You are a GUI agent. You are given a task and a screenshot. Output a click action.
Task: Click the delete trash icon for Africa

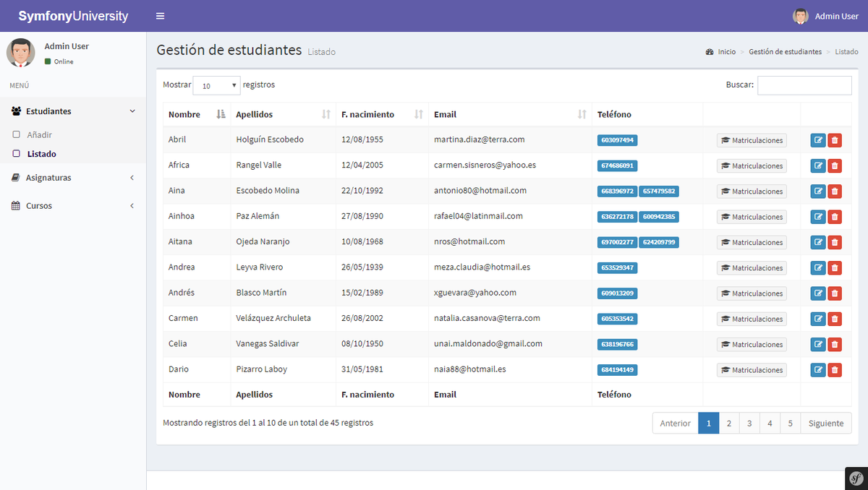tap(835, 166)
